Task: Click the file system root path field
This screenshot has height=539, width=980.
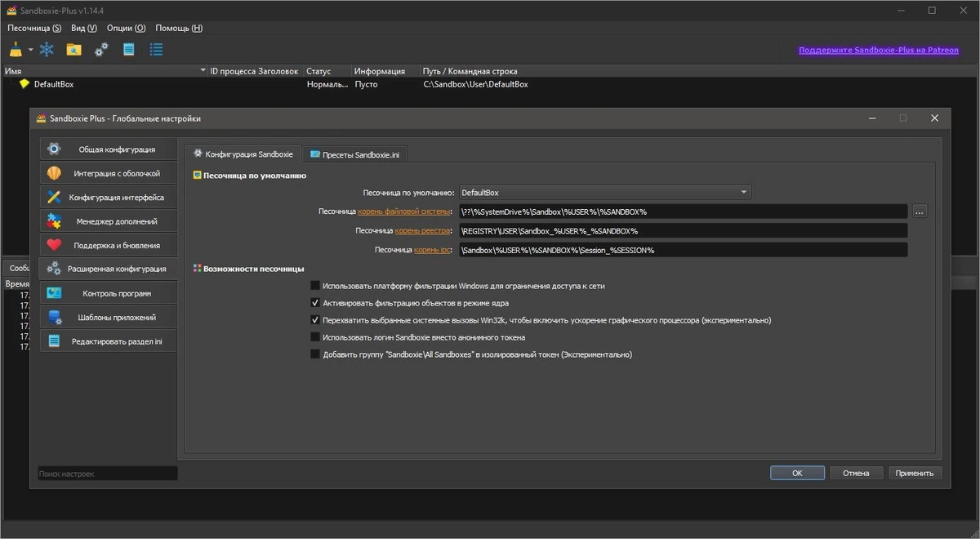Action: coord(683,212)
